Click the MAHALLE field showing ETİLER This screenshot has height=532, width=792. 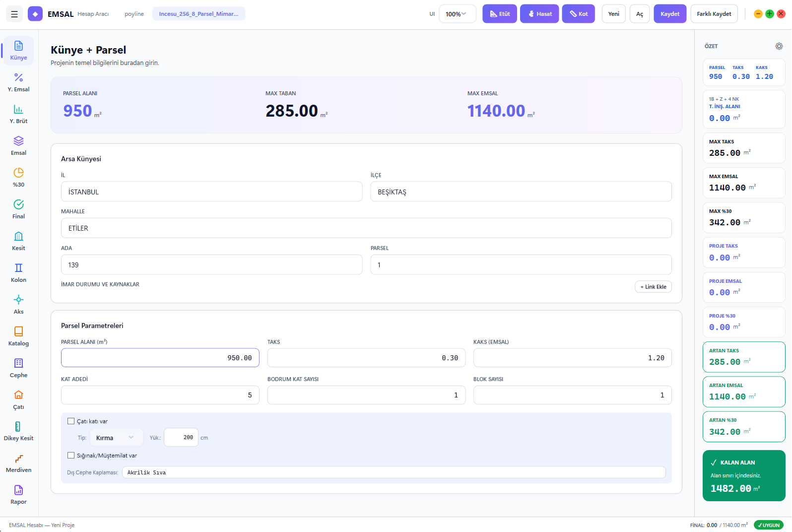click(366, 228)
